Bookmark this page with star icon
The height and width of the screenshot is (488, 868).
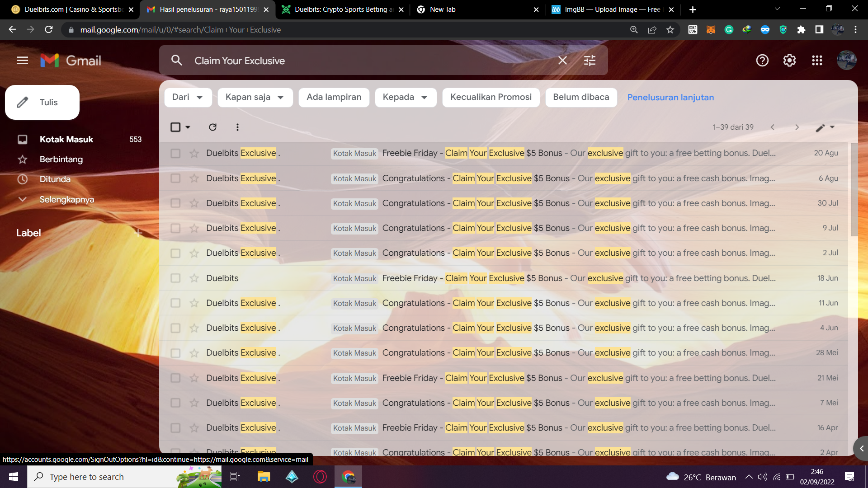pos(670,30)
